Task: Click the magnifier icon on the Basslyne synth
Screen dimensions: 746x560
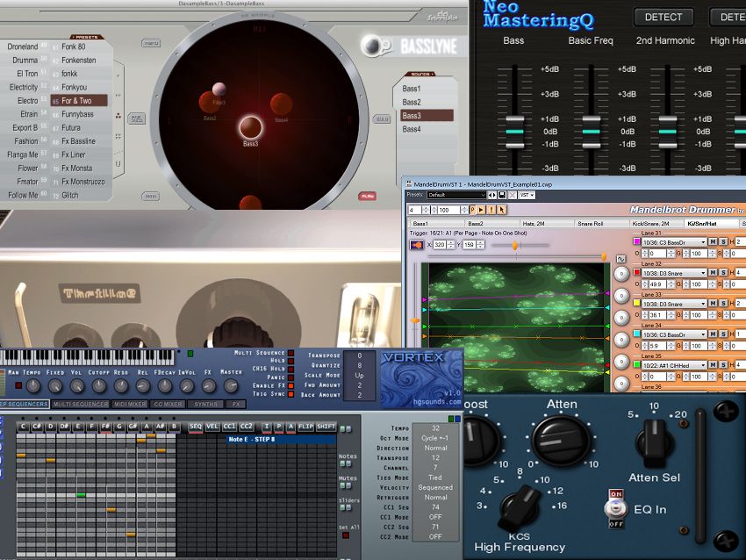Action: [374, 47]
